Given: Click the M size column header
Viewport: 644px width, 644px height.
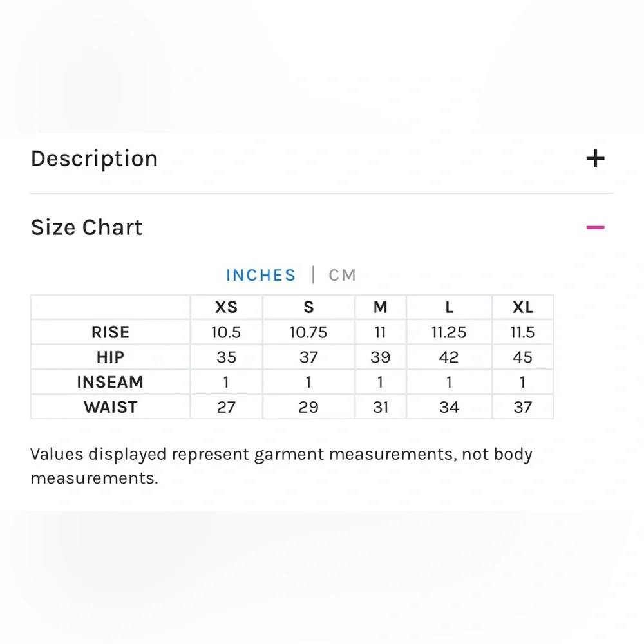Looking at the screenshot, I should [x=381, y=307].
